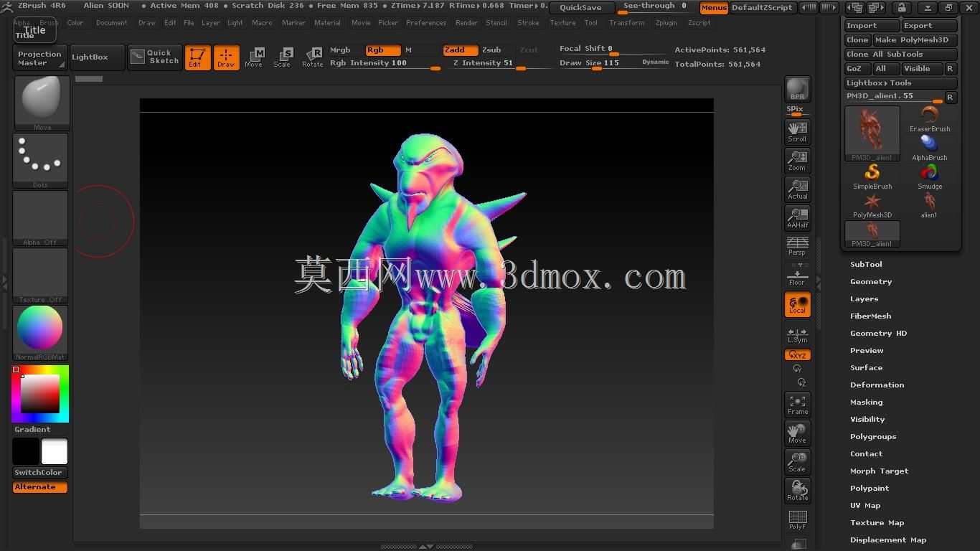Select the AlphaBrush tool
This screenshot has width=980, height=551.
coord(930,148)
